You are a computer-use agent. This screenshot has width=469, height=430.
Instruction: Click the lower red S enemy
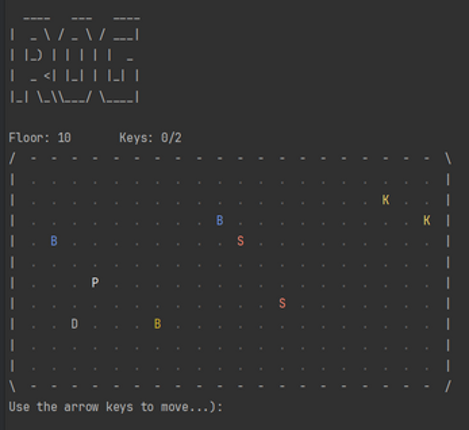point(282,303)
